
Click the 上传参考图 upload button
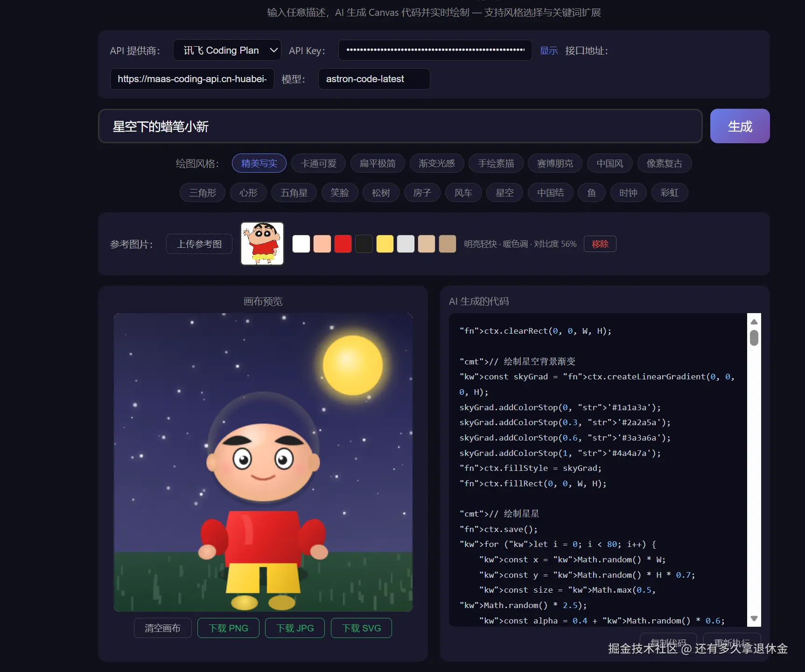click(x=199, y=244)
